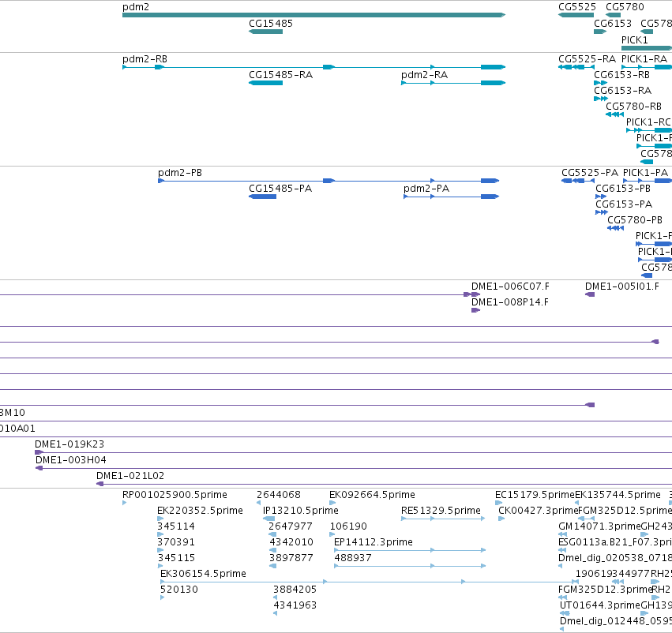The image size is (672, 633).
Task: Select the EK220352.5prime EST label
Action: (x=200, y=511)
